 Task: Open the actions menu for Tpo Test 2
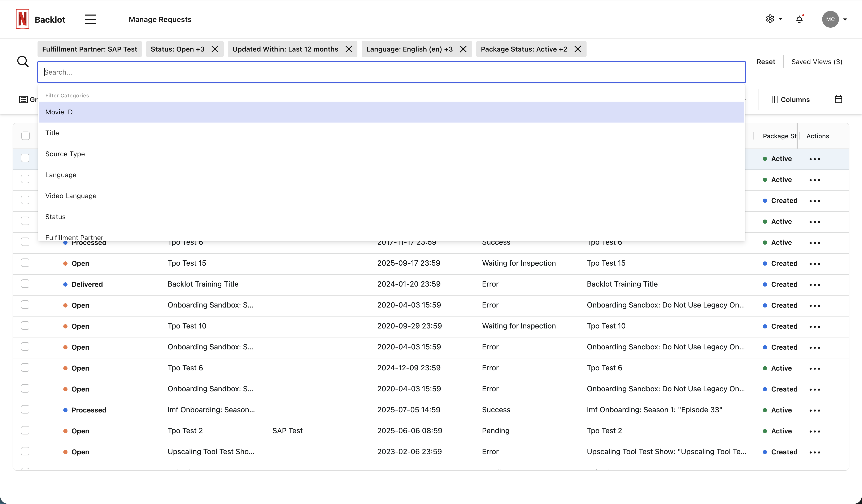click(x=815, y=431)
